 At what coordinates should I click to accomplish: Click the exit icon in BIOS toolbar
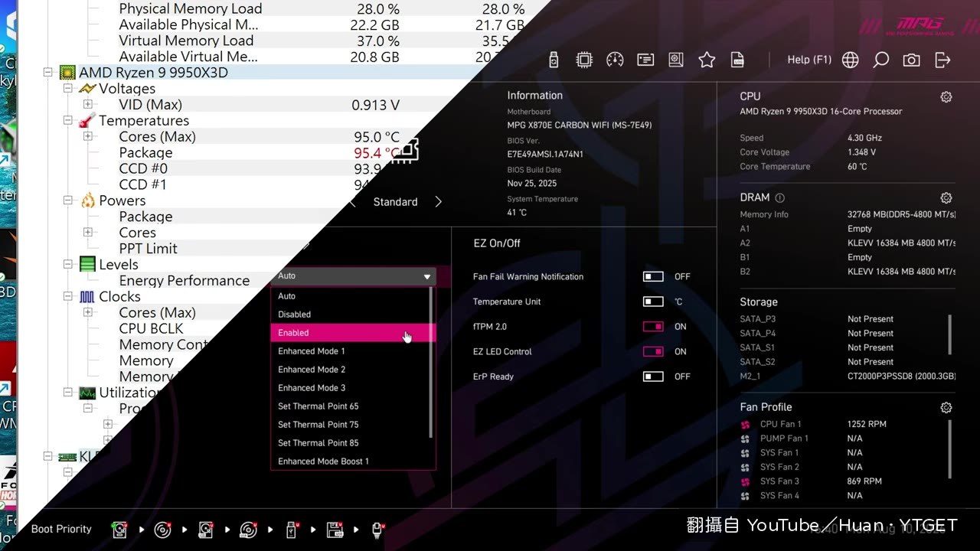tap(942, 60)
